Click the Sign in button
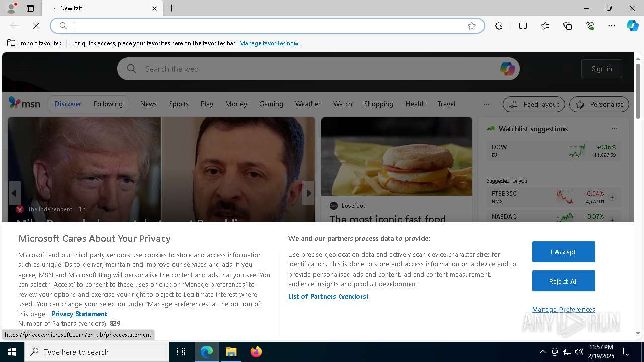Viewport: 644px width, 362px height. coord(602,69)
